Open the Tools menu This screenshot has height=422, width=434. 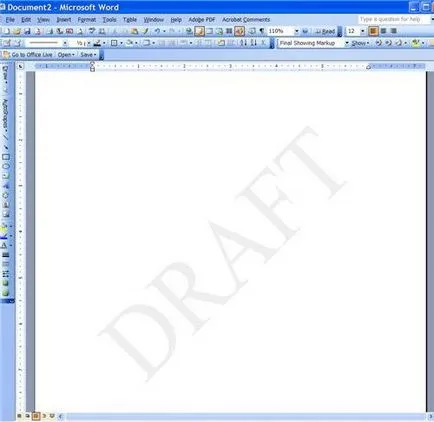[x=109, y=20]
